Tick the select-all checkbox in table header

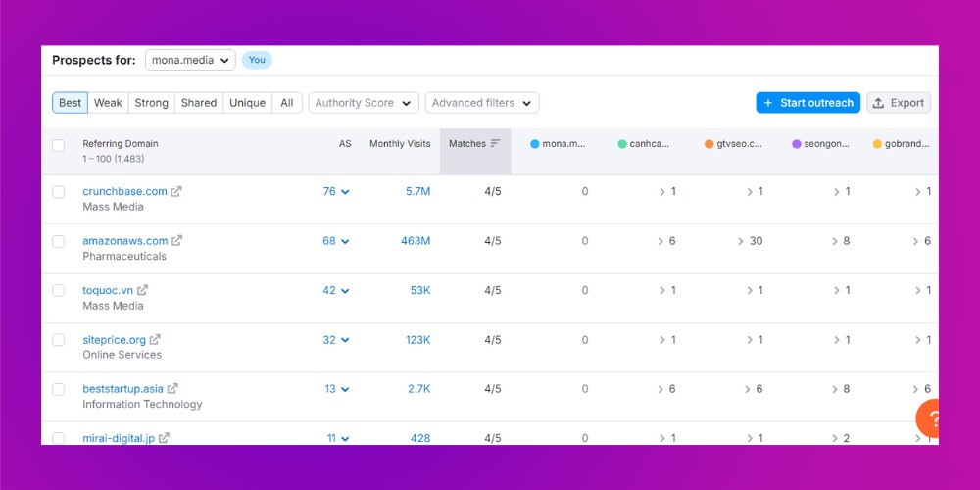click(x=58, y=145)
